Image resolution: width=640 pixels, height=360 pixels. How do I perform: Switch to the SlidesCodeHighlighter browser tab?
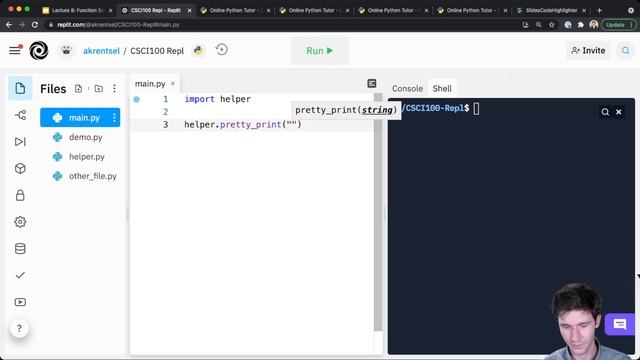(x=551, y=10)
